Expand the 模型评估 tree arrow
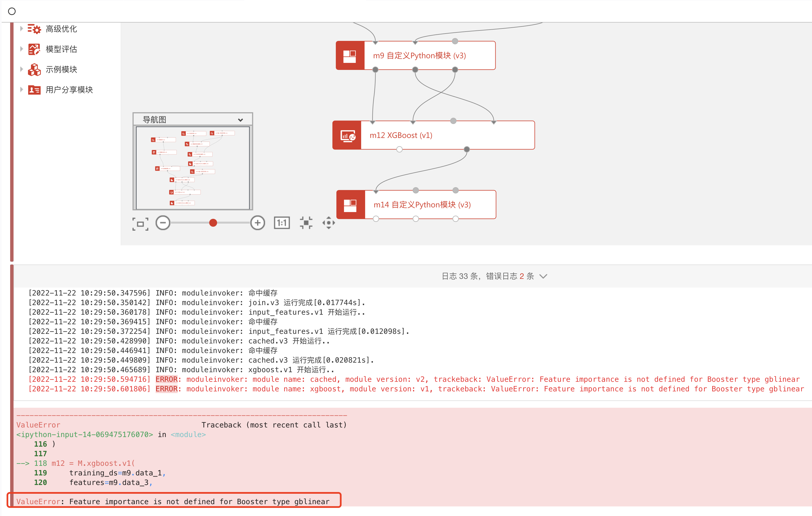Image resolution: width=812 pixels, height=516 pixels. [21, 49]
